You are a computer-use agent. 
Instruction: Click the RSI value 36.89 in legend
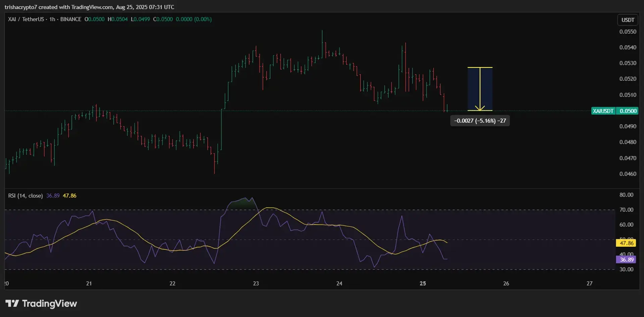(53, 196)
